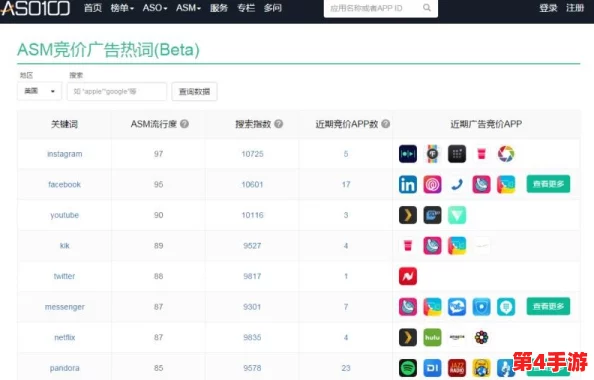594x380 pixels.
Task: Open 专栏 in the navigation bar
Action: point(246,8)
